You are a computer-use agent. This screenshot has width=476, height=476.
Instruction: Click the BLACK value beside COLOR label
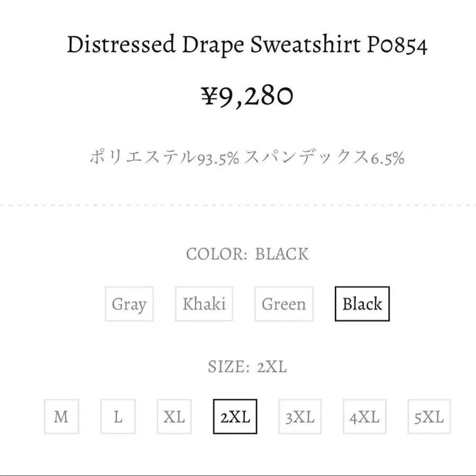pos(281,254)
